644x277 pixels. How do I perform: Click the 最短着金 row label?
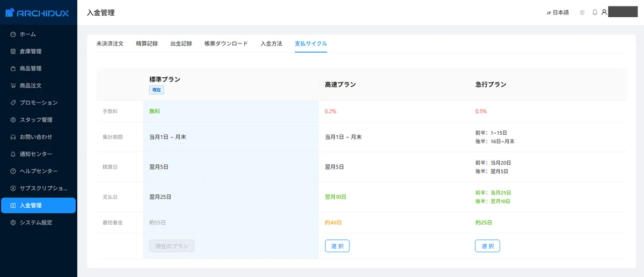click(113, 222)
